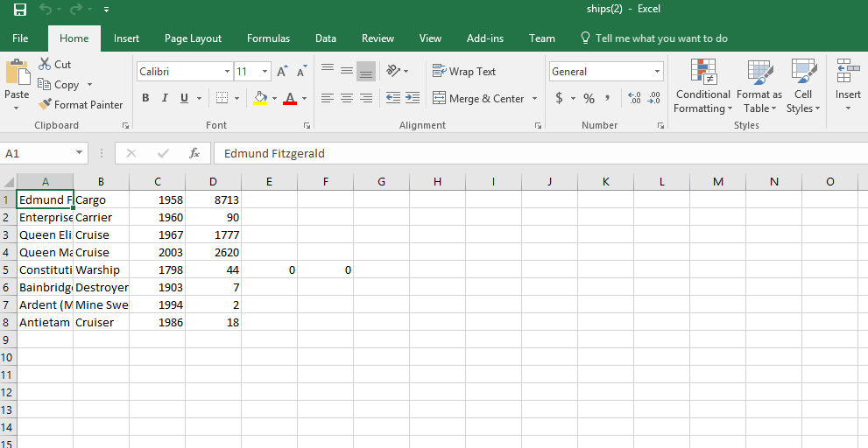This screenshot has width=868, height=448.
Task: Click the Comma Style icon
Action: coord(607,98)
